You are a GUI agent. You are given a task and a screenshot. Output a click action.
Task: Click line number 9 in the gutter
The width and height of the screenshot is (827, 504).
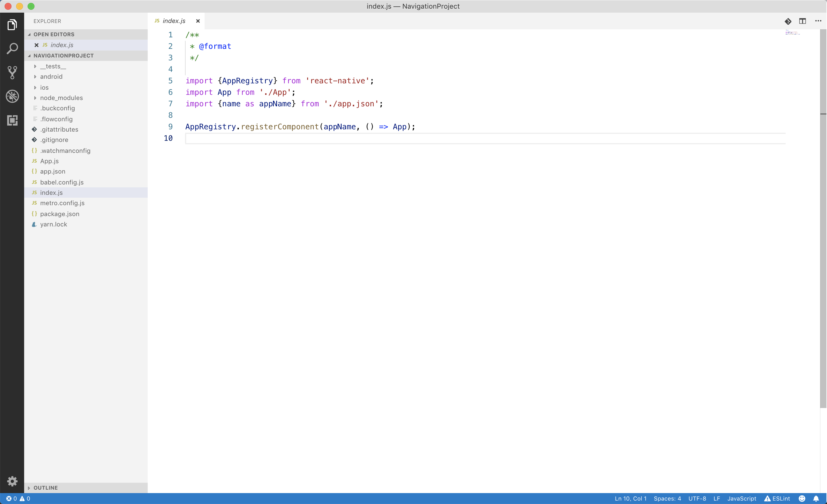pos(170,126)
